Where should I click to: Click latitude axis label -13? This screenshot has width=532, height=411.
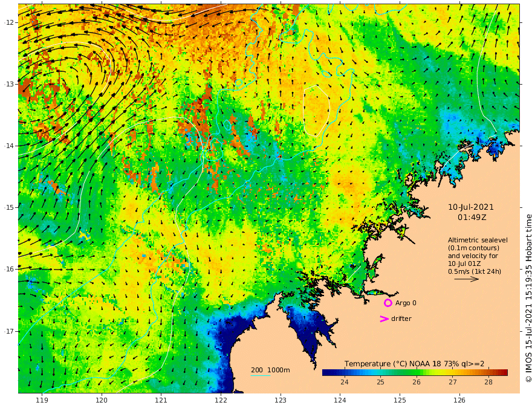[8, 84]
